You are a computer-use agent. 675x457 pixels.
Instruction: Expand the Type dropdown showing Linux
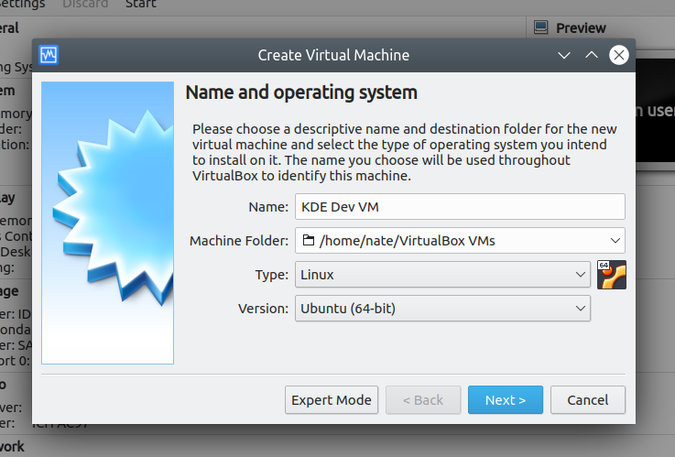coord(442,274)
